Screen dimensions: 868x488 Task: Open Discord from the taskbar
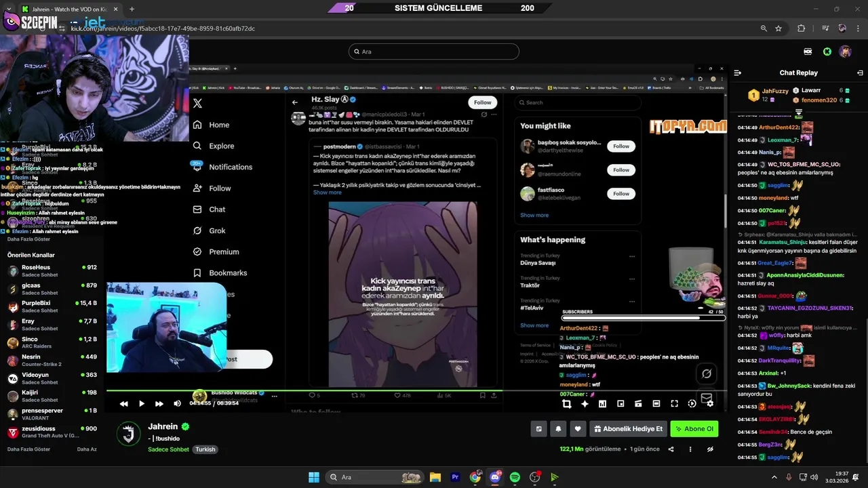click(x=495, y=477)
